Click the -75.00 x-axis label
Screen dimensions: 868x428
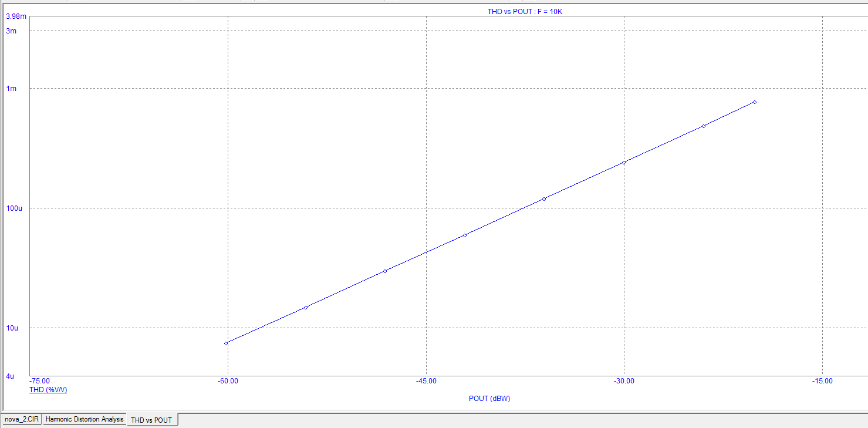pyautogui.click(x=40, y=381)
